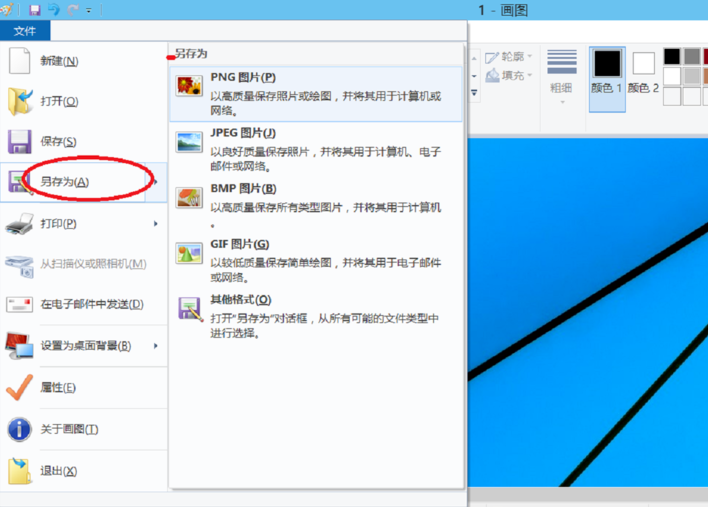Viewport: 708px width, 507px height.
Task: Expand the 打印(P) submenu arrow
Action: [x=156, y=223]
